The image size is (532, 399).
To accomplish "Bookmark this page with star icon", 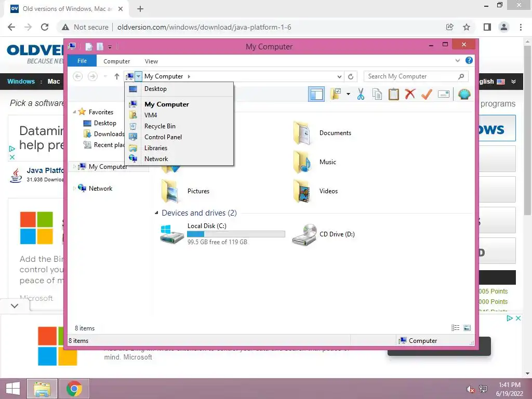I will coord(467,27).
